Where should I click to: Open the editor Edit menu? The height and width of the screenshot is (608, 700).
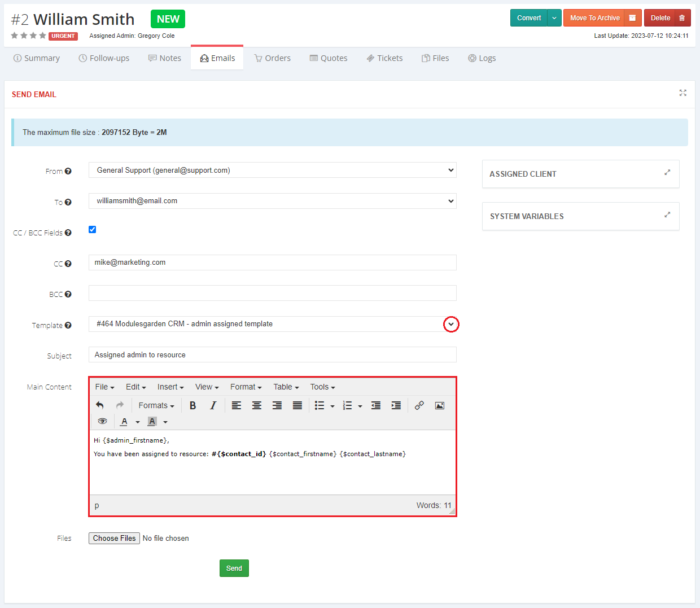click(136, 387)
